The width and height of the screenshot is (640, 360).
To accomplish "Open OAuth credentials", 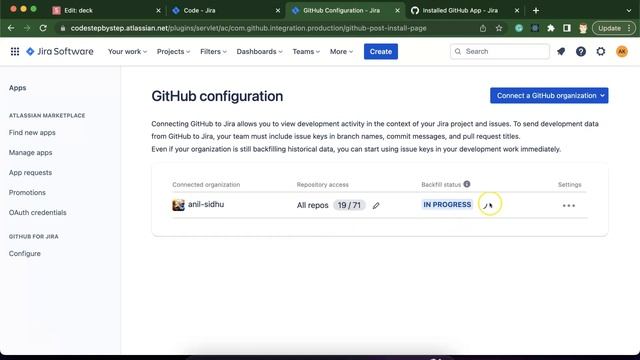I will pyautogui.click(x=38, y=213).
